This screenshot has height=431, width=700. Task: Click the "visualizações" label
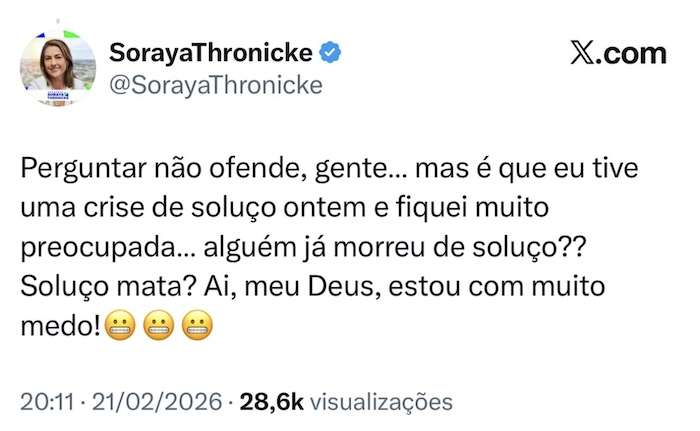tap(382, 402)
